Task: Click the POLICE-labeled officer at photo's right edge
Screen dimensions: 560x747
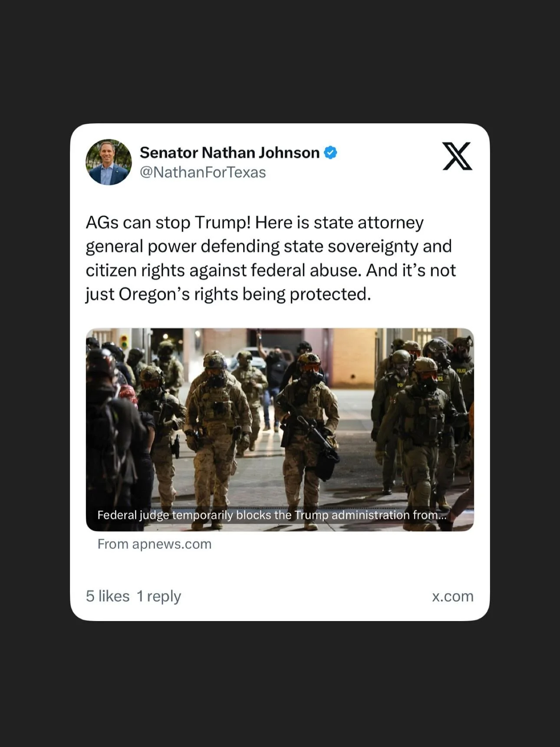Action: [x=460, y=391]
